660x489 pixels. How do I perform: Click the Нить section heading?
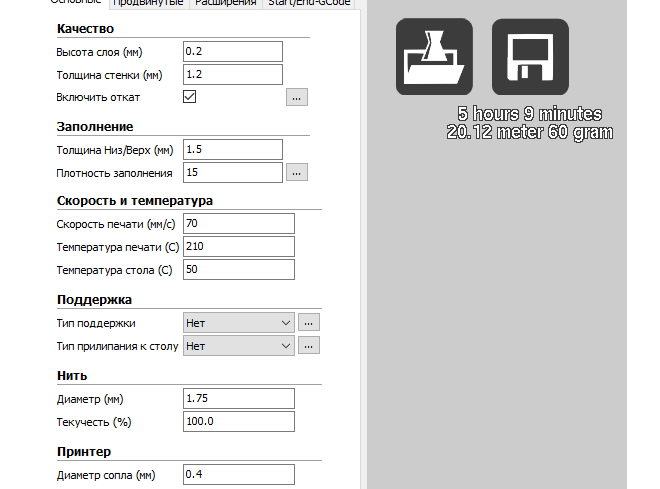pyautogui.click(x=72, y=375)
